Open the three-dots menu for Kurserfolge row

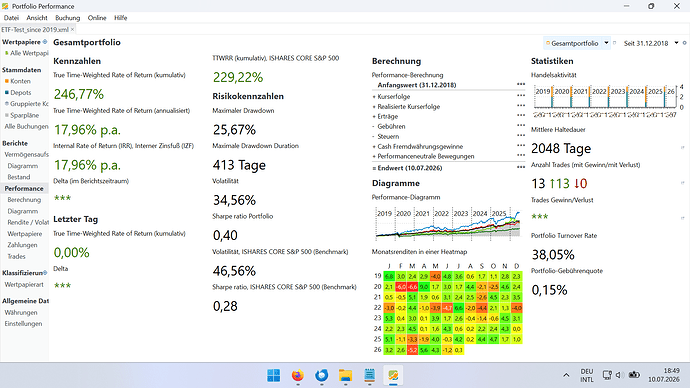point(521,95)
